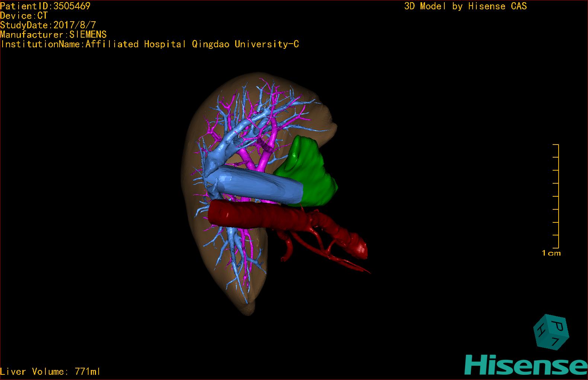Click the "StudyDate:2017/8/7" text
The width and height of the screenshot is (588, 380).
48,25
